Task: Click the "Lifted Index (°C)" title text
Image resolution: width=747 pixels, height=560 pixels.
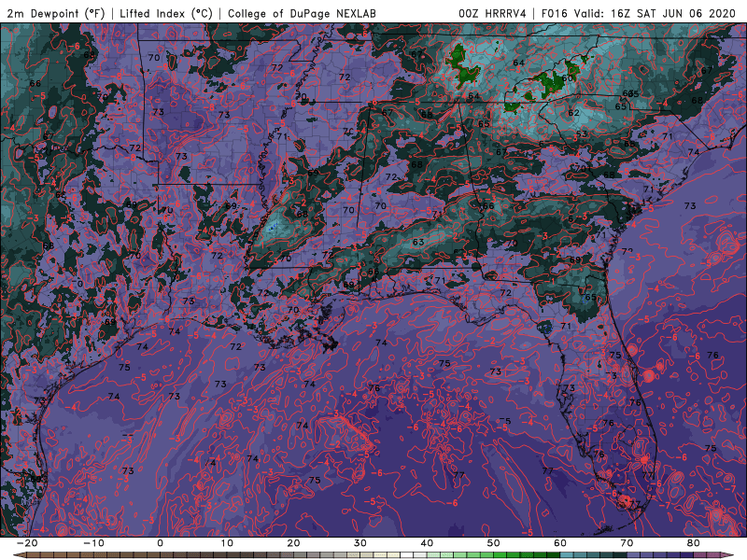Action: click(x=166, y=13)
